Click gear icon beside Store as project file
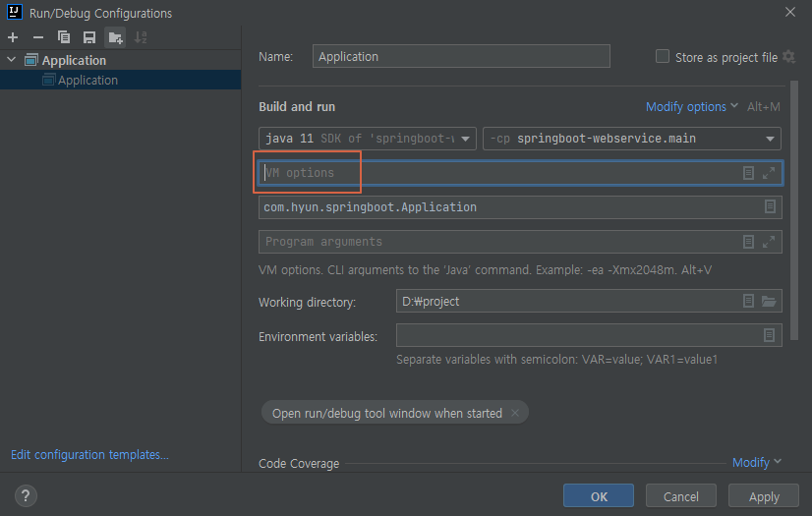Viewport: 812px width, 516px height. (x=788, y=56)
